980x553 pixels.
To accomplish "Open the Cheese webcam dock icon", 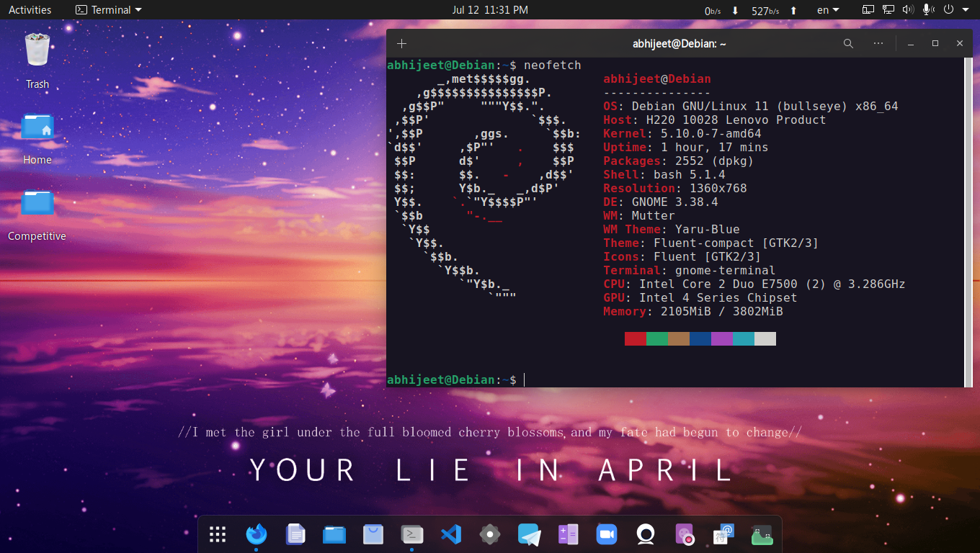I will click(x=646, y=534).
